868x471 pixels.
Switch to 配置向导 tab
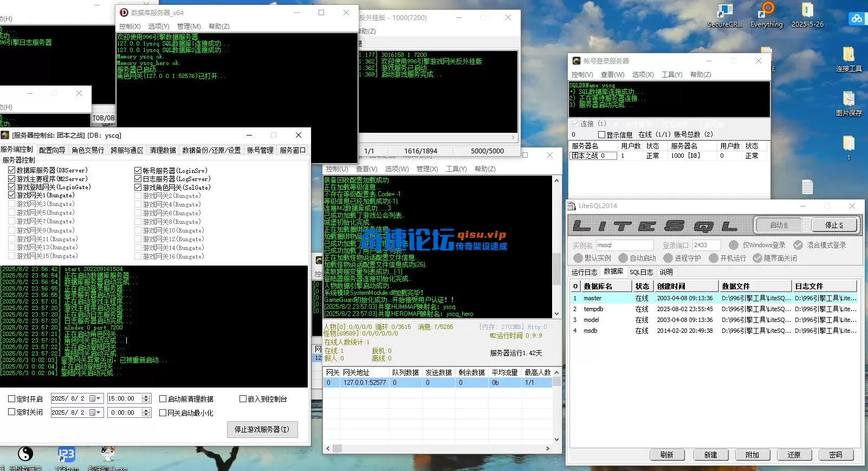[52, 150]
